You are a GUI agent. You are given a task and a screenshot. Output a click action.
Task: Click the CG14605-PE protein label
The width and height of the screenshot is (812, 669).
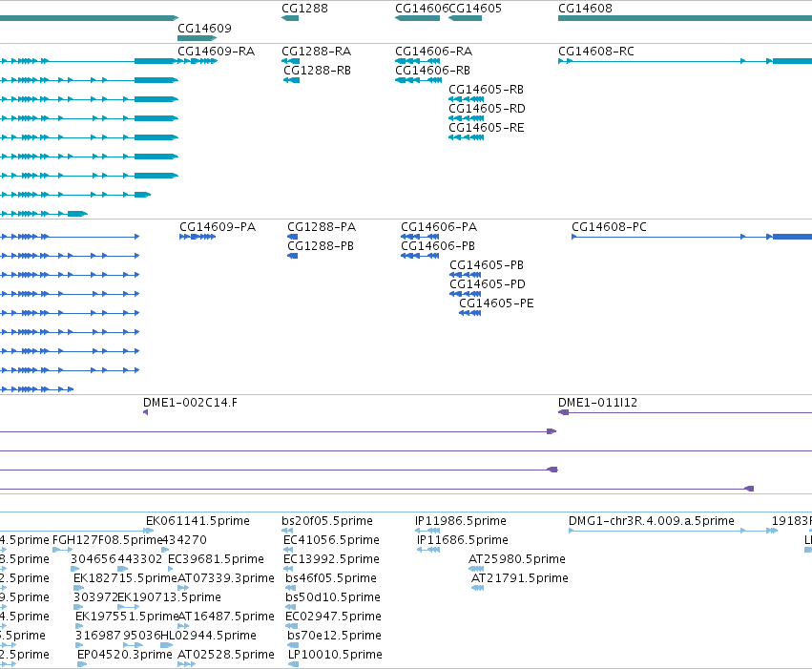point(496,303)
